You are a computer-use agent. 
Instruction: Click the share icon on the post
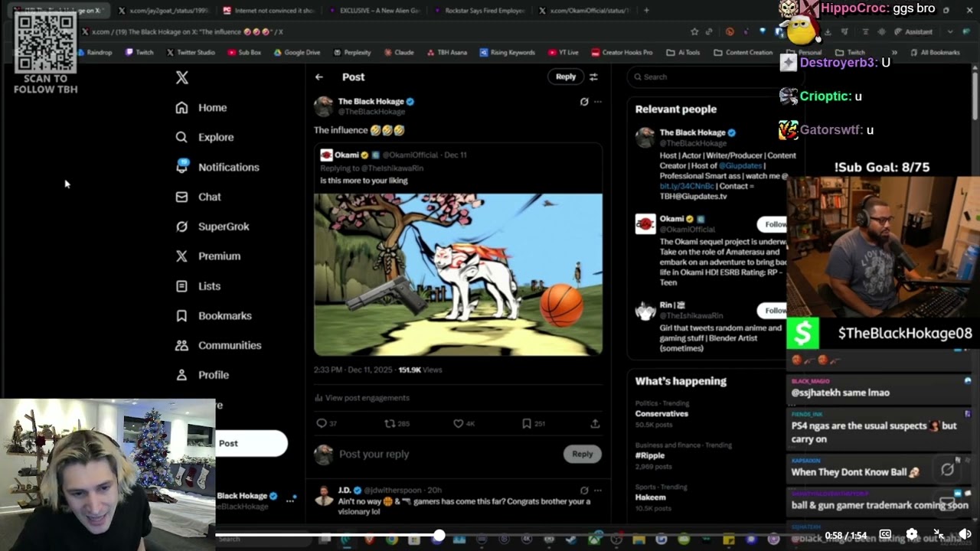(x=595, y=423)
